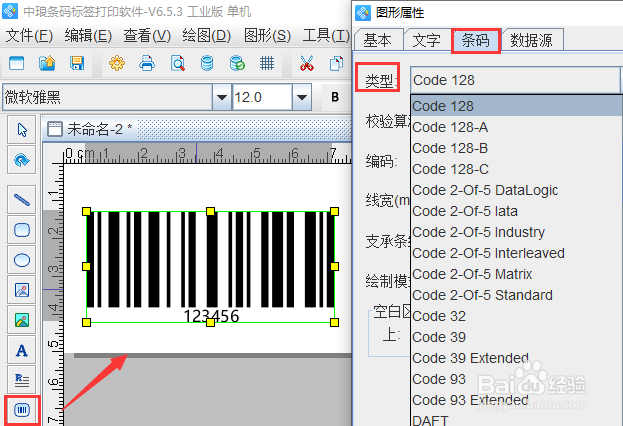Choose Code 32 from list

pos(516,316)
